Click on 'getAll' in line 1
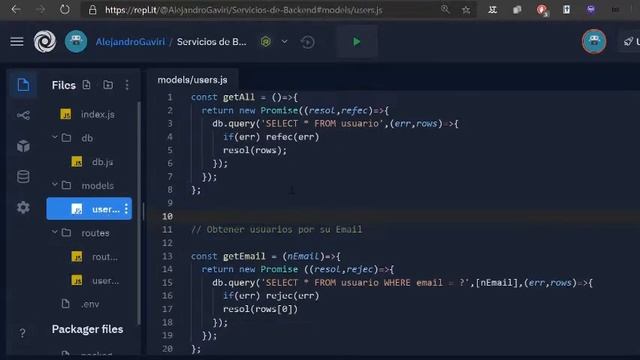Viewport: 640px width, 360px height. [x=239, y=97]
